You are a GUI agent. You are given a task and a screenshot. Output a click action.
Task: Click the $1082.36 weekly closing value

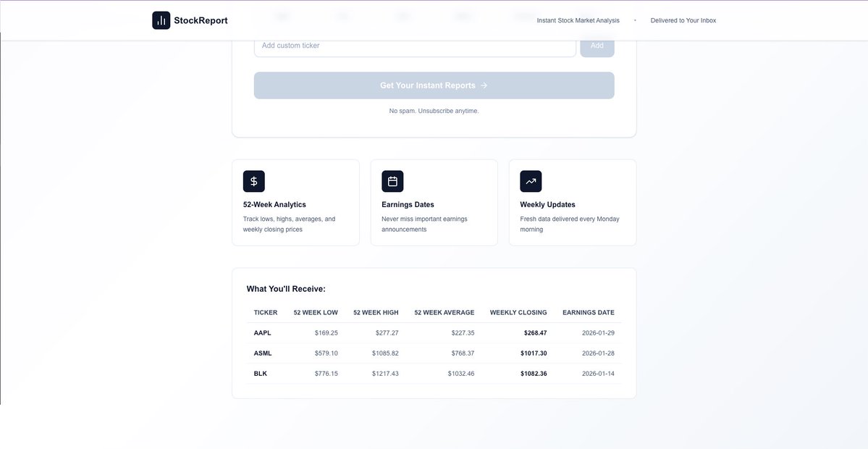(534, 374)
